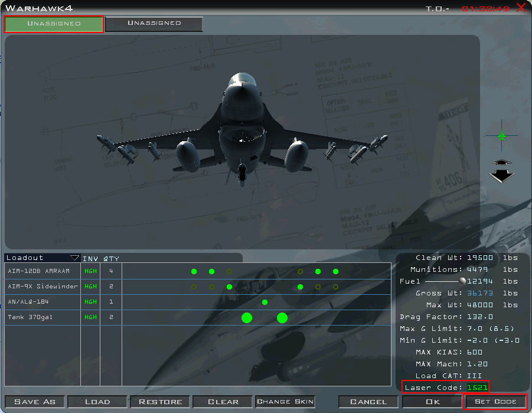
Task: Switch to the second Unassigned pilot slot
Action: coord(154,24)
